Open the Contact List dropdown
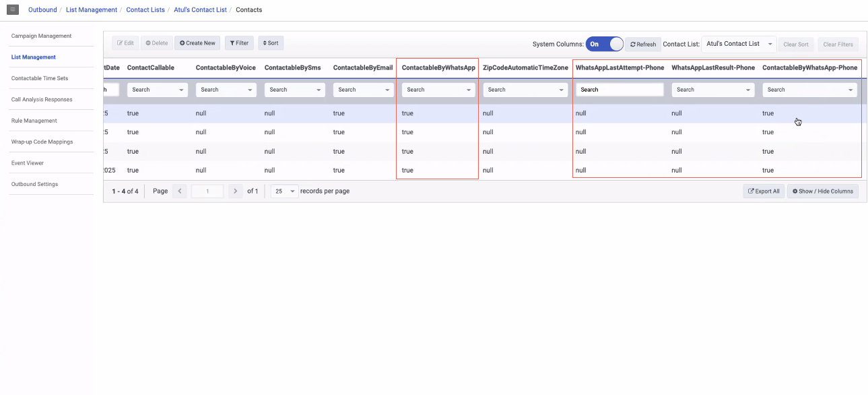The height and width of the screenshot is (395, 868). (x=739, y=44)
